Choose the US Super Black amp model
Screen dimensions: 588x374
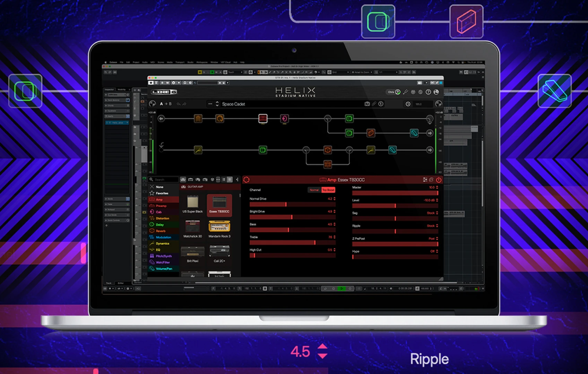192,204
